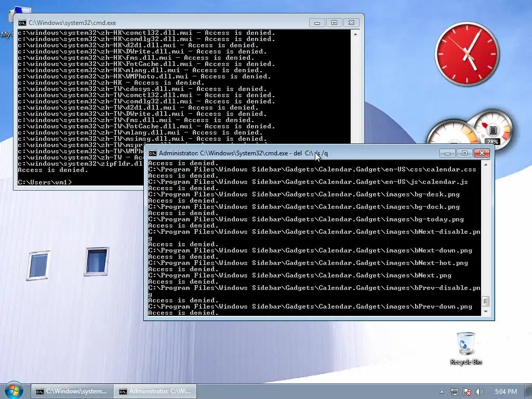Open the volume speaker tray icon
Screen dimensions: 532x399
[x=480, y=392]
